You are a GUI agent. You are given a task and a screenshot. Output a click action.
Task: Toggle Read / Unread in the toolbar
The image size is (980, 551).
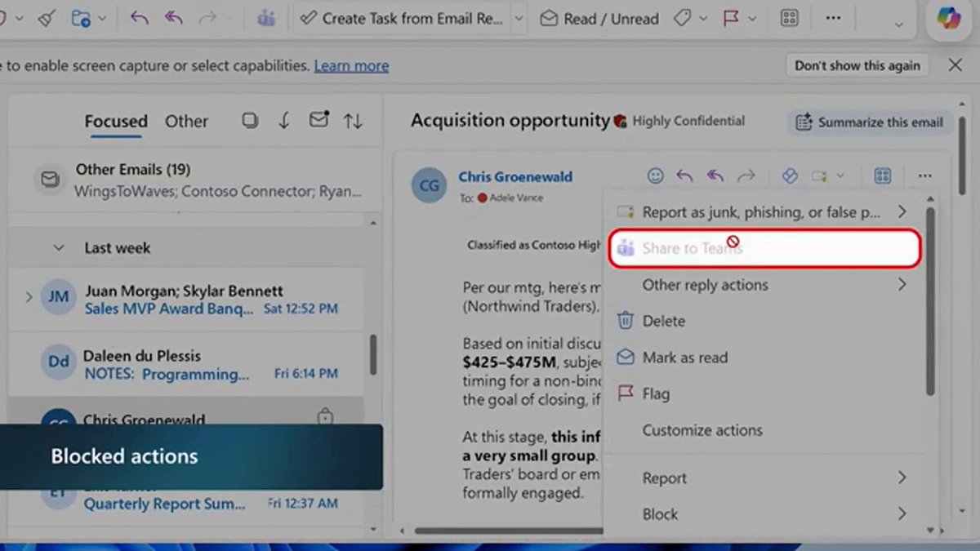[x=600, y=18]
